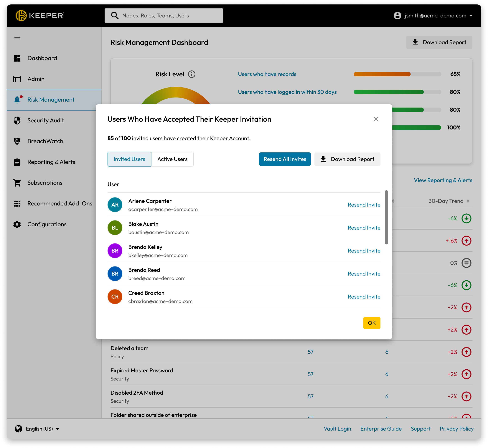Sort by the 30-Day Trend column arrows
The width and height of the screenshot is (488, 448).
click(x=468, y=201)
